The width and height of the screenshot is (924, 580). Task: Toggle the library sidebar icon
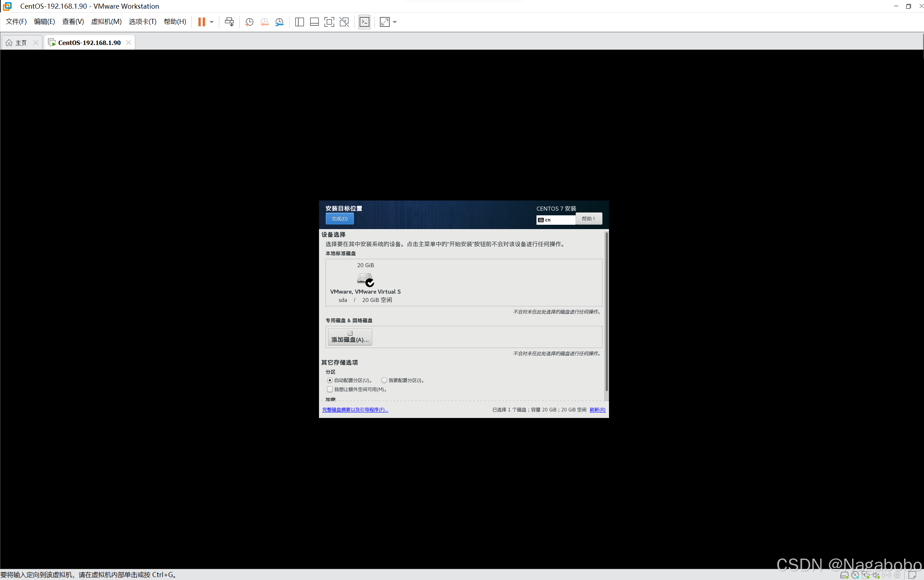point(299,22)
